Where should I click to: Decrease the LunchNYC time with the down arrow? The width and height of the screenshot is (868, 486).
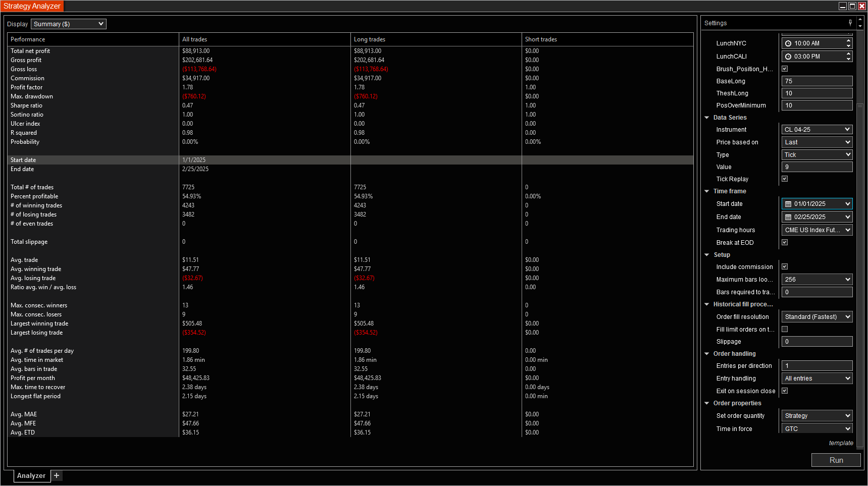[848, 46]
